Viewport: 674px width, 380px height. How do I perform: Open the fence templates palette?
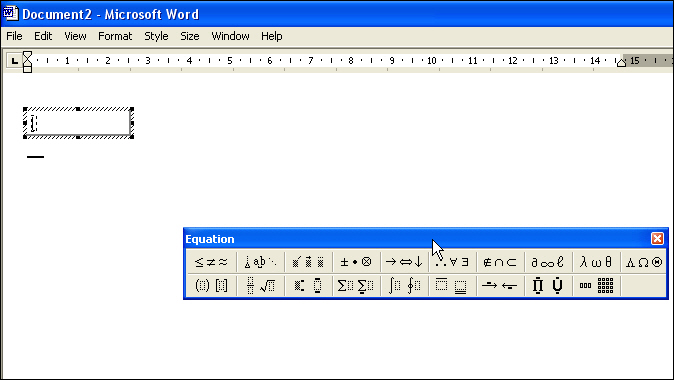[x=211, y=285]
